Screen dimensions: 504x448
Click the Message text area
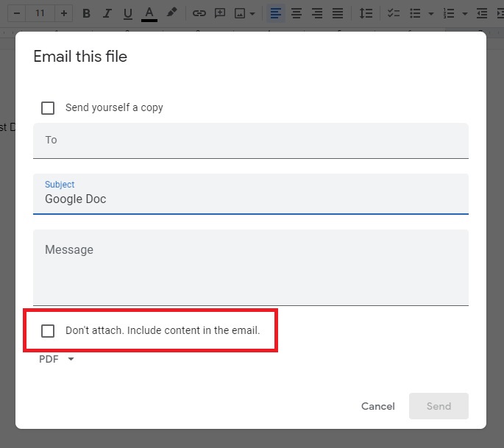coord(251,267)
